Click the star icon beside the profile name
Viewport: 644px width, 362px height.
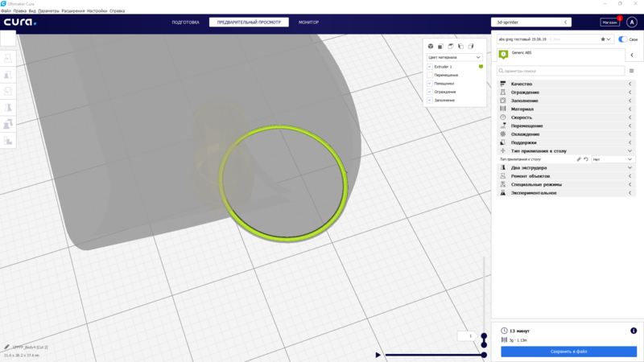coord(603,39)
